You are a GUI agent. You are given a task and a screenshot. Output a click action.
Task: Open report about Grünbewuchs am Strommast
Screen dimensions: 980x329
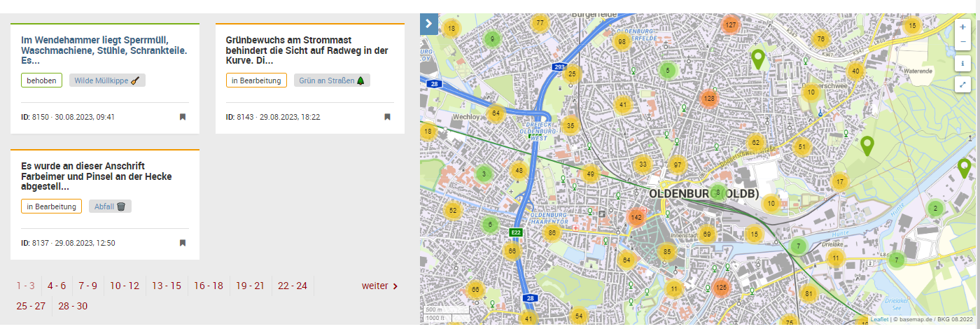click(307, 50)
